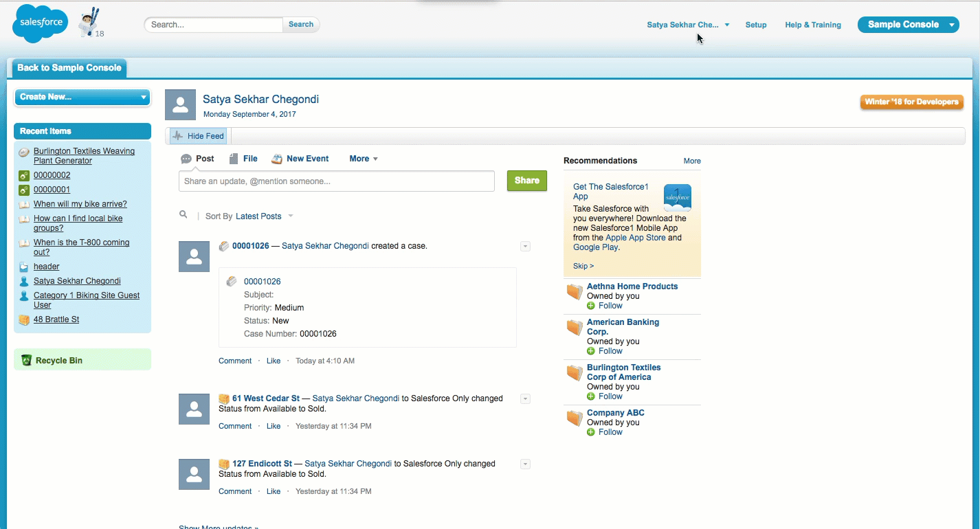The width and height of the screenshot is (980, 529).
Task: Click the Search button
Action: point(301,24)
